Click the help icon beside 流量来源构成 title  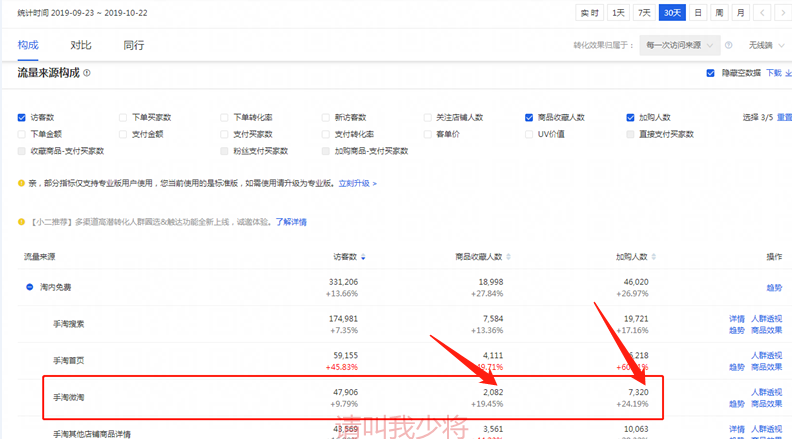click(x=87, y=73)
